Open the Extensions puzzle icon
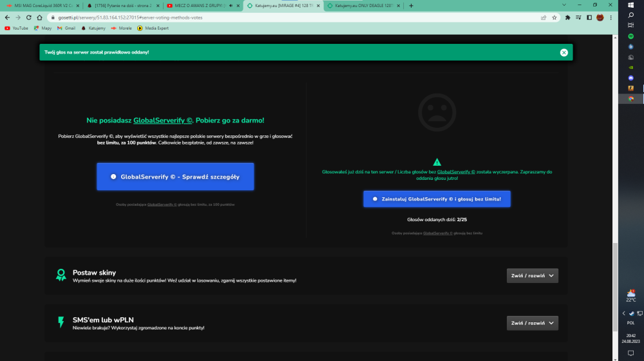Image resolution: width=644 pixels, height=361 pixels. click(x=567, y=17)
